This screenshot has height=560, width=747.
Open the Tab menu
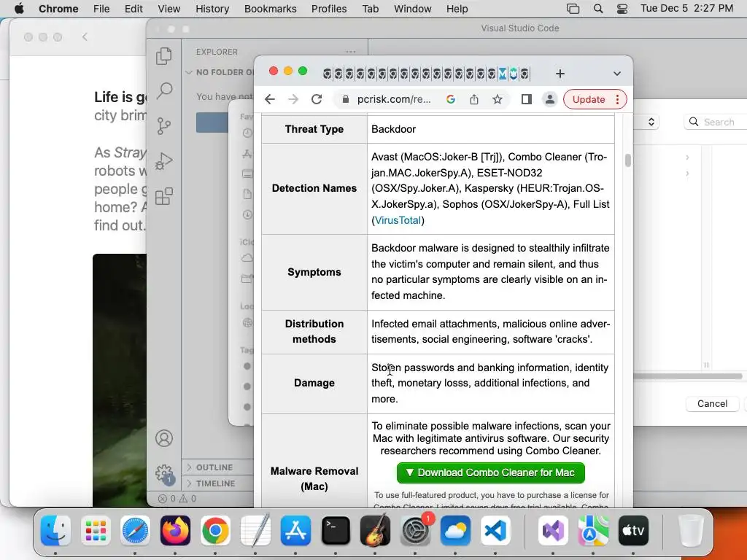tap(370, 9)
